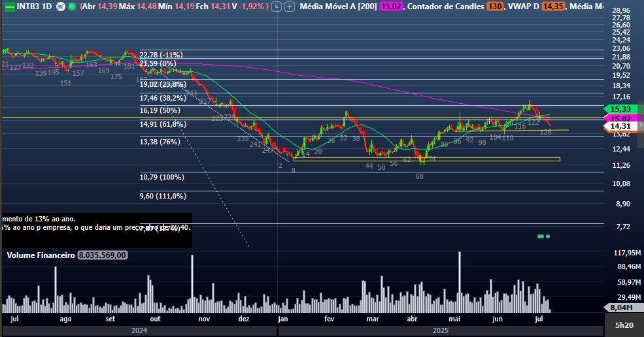Screen dimensions: 644x337
Task: Select the Média Móvel A [200] indicator label
Action: coord(341,5)
